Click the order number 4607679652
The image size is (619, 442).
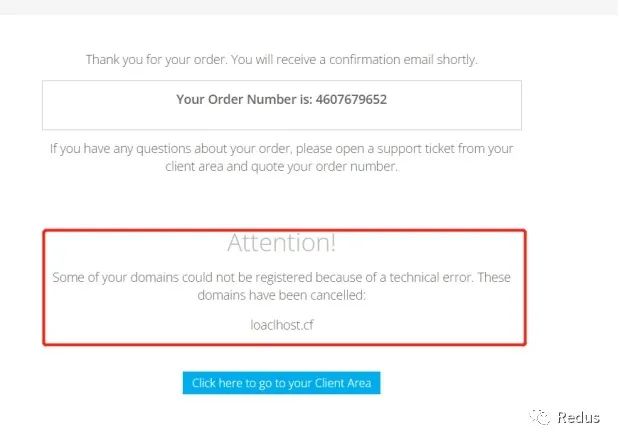pos(351,100)
